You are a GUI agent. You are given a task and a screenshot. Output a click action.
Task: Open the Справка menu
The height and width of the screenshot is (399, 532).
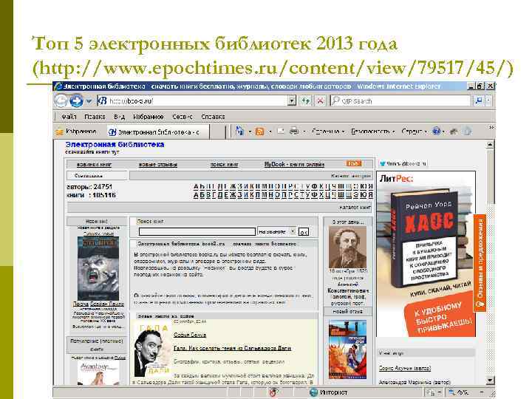(x=213, y=117)
